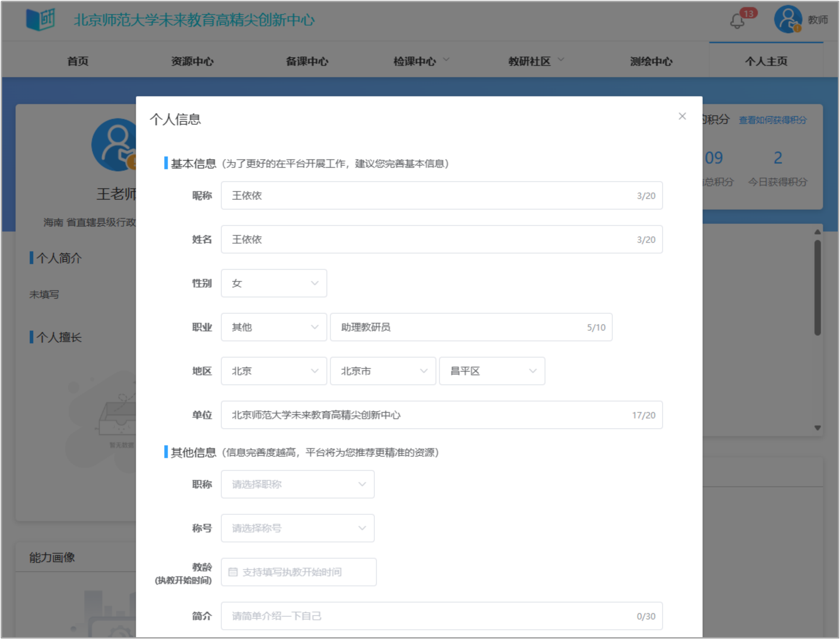The height and width of the screenshot is (640, 840).
Task: Open the gender dropdown showing 女
Action: (x=274, y=283)
